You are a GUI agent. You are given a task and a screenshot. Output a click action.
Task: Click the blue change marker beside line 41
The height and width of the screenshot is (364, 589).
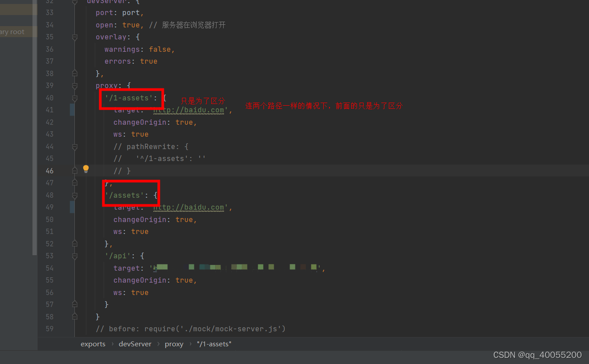(x=72, y=110)
